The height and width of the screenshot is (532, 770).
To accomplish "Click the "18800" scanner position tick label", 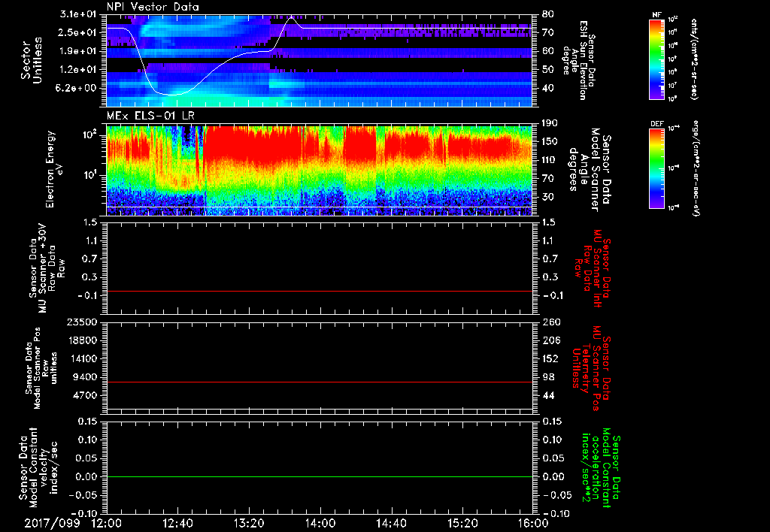I will [x=81, y=340].
